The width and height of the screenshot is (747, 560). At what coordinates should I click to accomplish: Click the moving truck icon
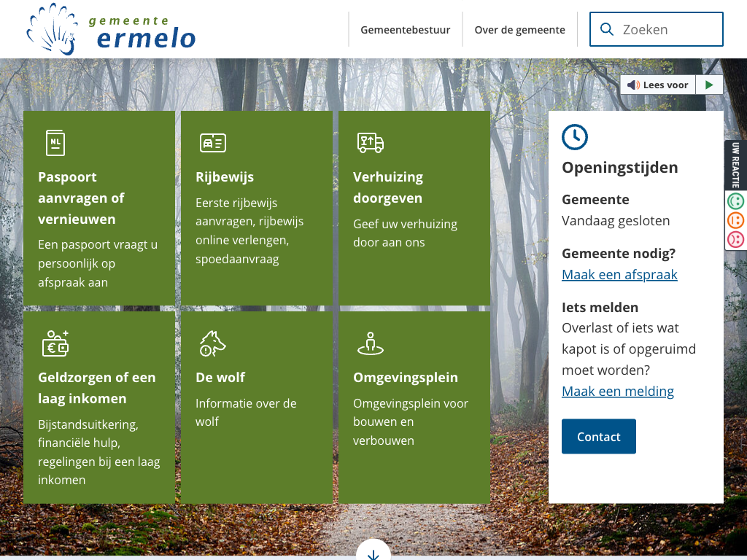click(370, 143)
